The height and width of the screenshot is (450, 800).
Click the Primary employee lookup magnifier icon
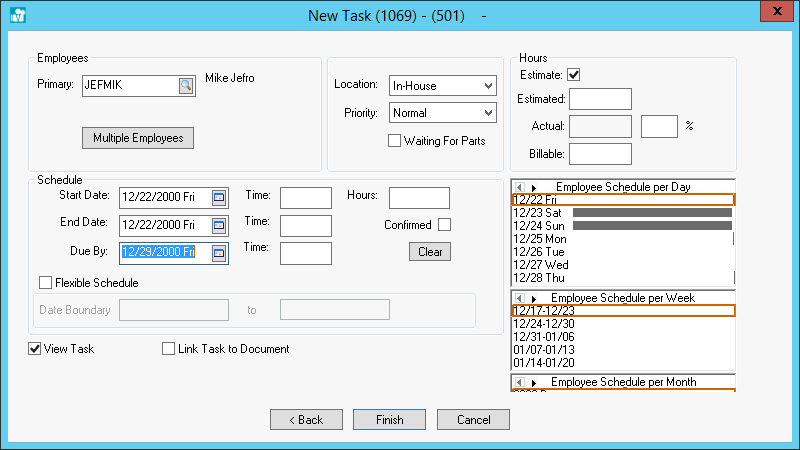(185, 86)
